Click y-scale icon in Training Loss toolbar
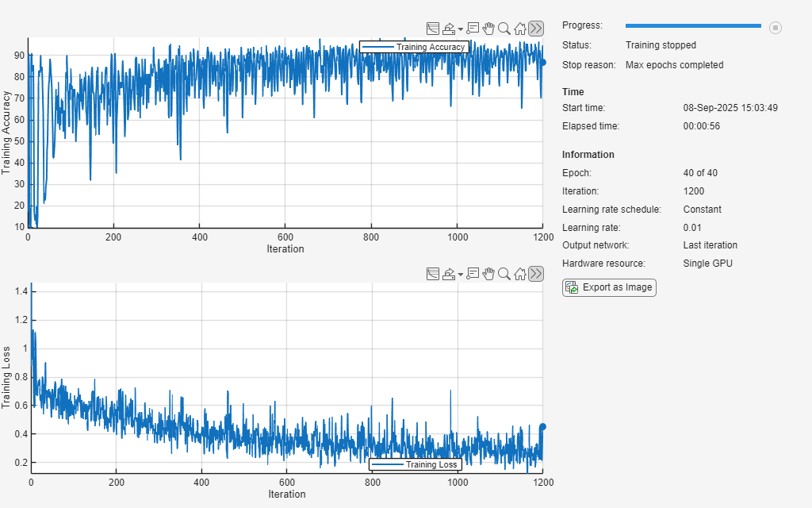This screenshot has width=812, height=508. 433,274
